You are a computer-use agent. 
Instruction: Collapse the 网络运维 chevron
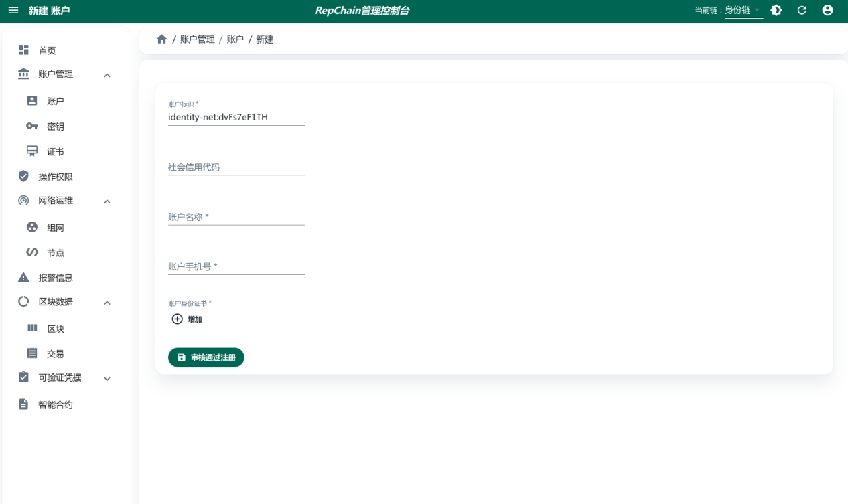tap(107, 201)
